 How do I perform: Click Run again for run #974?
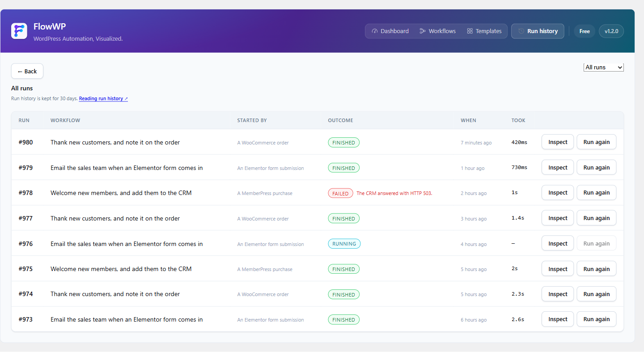pos(597,294)
